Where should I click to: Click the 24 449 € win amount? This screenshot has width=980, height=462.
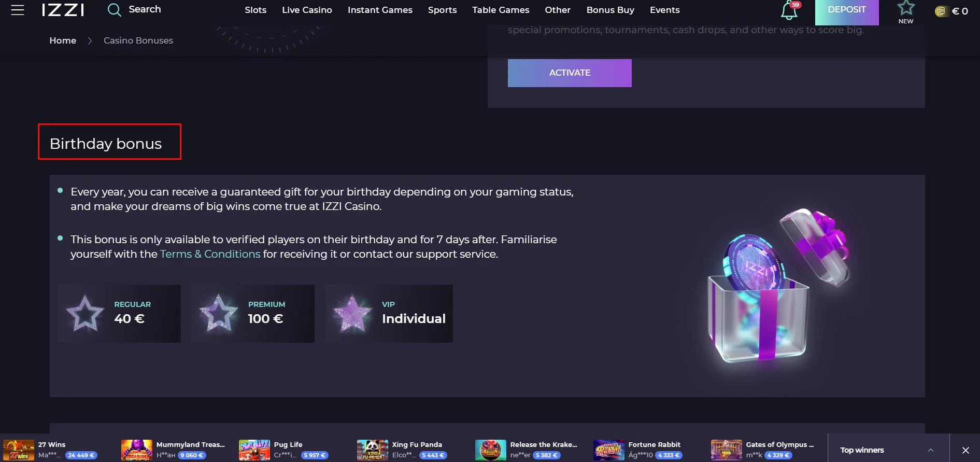81,455
